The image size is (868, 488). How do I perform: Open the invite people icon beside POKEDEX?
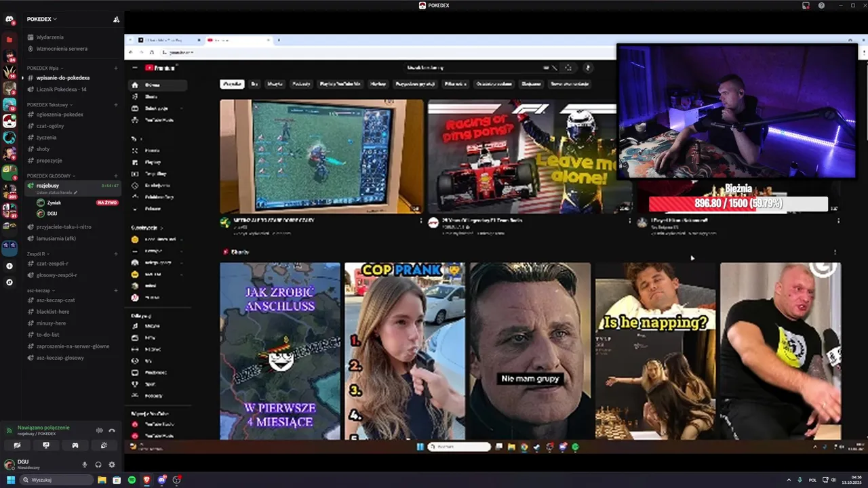116,20
